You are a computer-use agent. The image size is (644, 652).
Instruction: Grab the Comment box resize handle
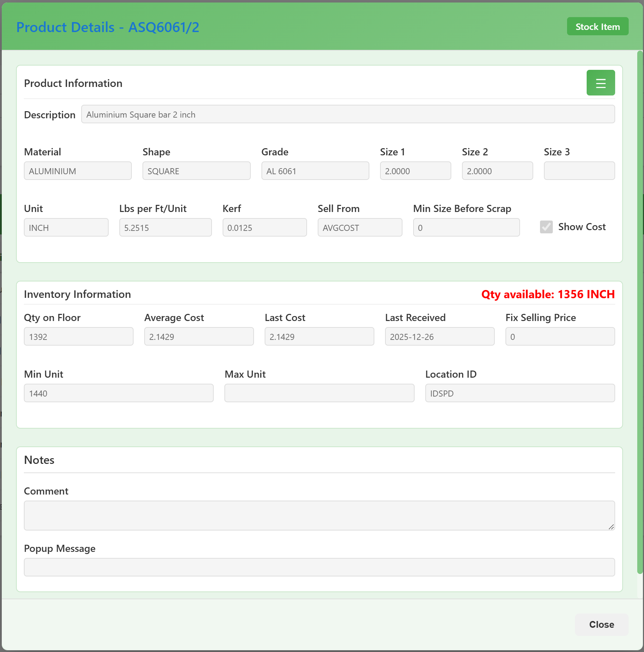611,527
